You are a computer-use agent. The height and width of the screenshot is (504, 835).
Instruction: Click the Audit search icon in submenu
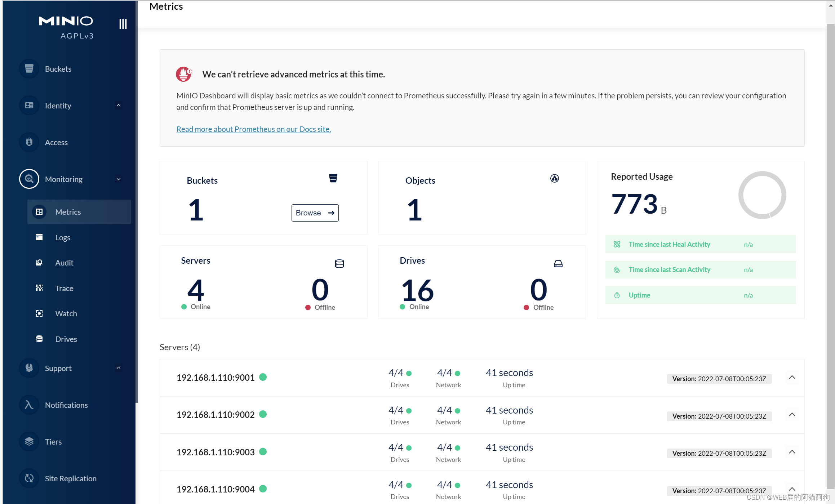pyautogui.click(x=39, y=263)
